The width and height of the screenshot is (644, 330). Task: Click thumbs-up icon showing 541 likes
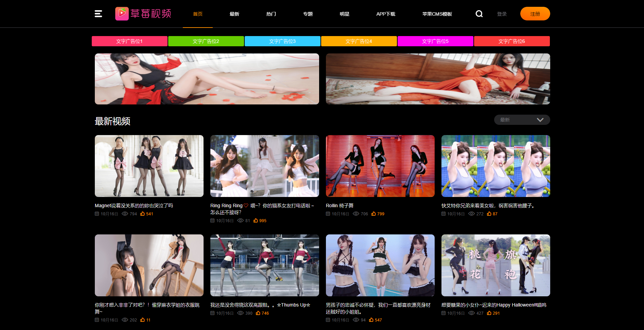pyautogui.click(x=142, y=214)
